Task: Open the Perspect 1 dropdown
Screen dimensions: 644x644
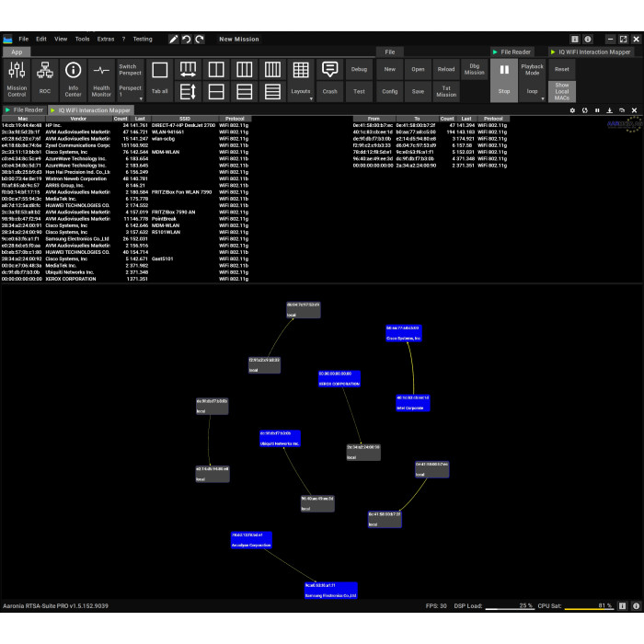Action: (131, 91)
